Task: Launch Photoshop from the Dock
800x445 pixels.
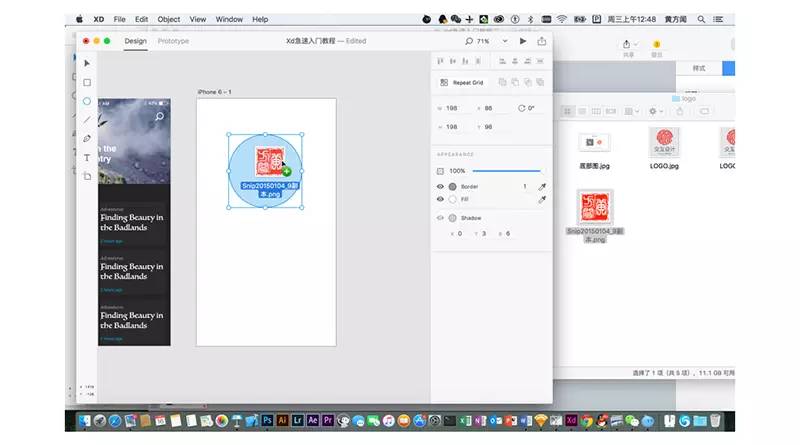Action: [267, 421]
